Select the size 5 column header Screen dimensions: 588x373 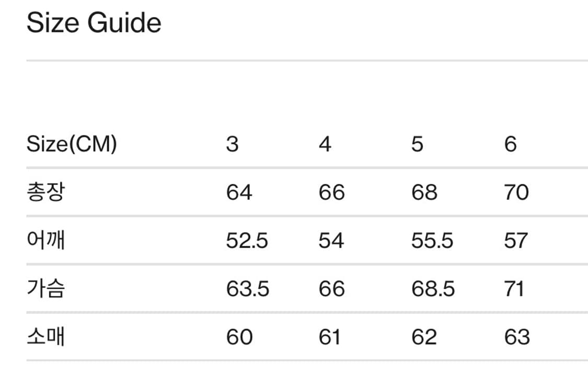point(417,144)
